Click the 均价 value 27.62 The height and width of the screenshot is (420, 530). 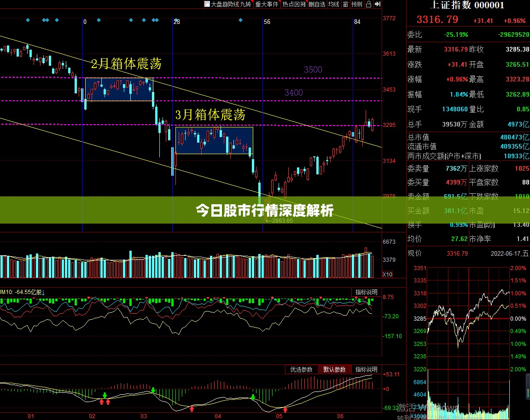tap(460, 239)
